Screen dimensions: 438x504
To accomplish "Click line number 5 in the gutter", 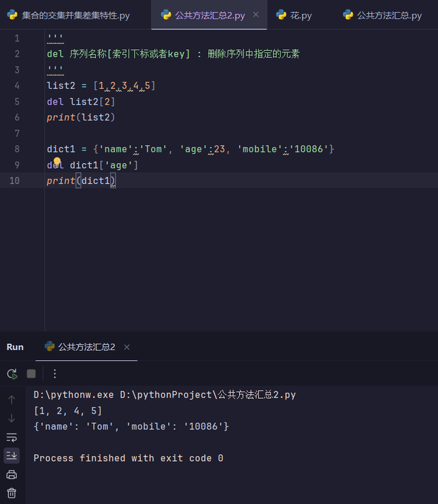I will click(17, 102).
